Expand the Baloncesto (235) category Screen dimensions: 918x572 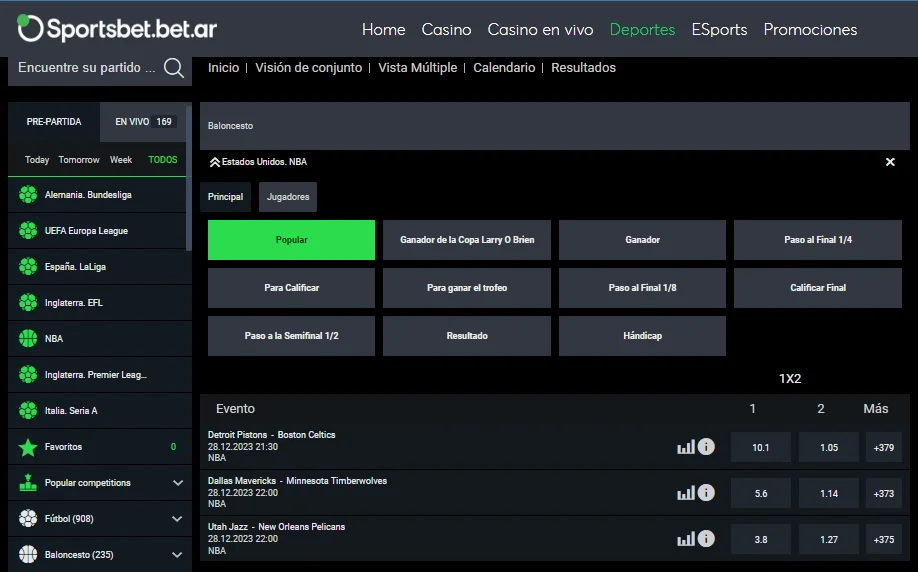click(177, 555)
